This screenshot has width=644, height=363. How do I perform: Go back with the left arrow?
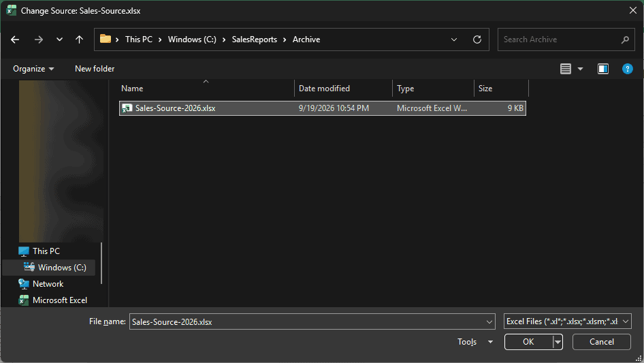pos(15,40)
